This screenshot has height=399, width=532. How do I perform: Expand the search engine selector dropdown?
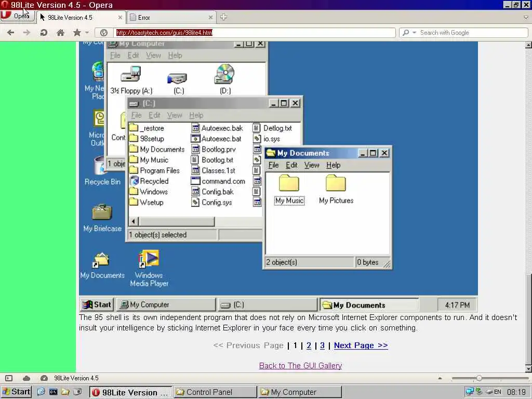point(414,33)
